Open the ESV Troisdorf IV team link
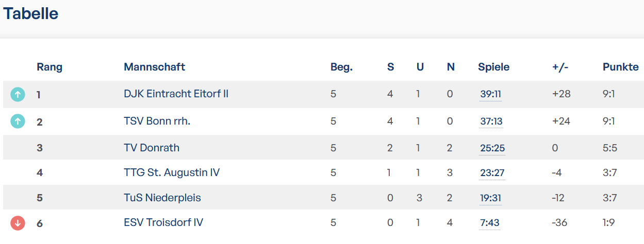 (x=163, y=222)
